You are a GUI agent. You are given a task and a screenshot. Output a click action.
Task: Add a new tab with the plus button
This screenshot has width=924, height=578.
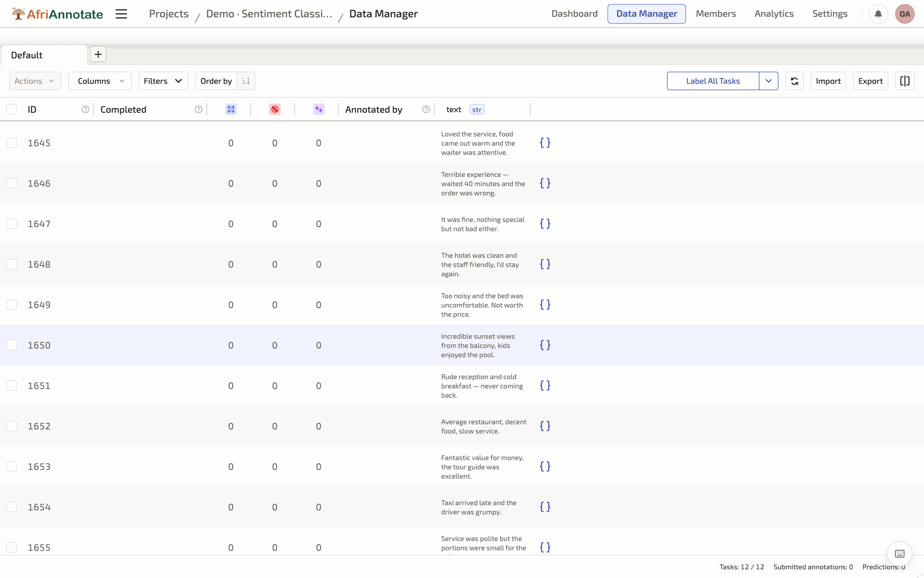pos(98,54)
